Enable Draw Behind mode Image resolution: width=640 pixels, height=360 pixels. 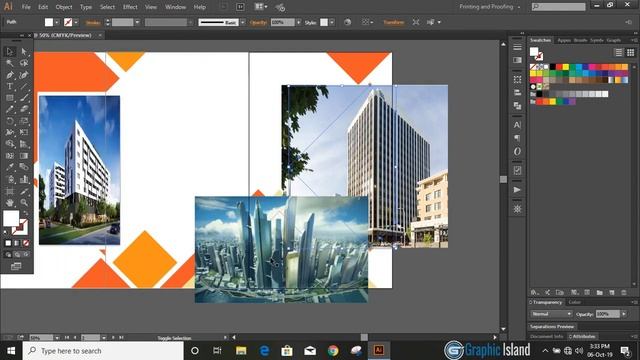point(17,255)
